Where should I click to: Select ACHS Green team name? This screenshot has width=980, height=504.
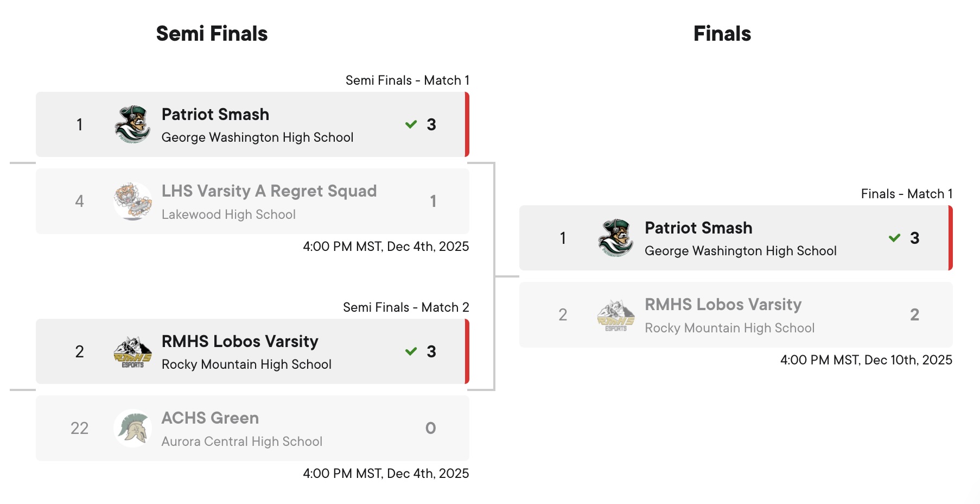(210, 418)
